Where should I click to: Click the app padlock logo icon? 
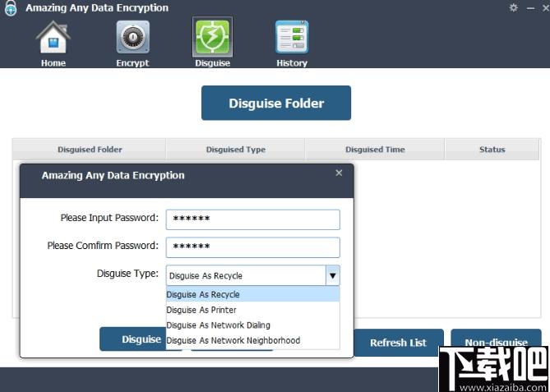(11, 7)
